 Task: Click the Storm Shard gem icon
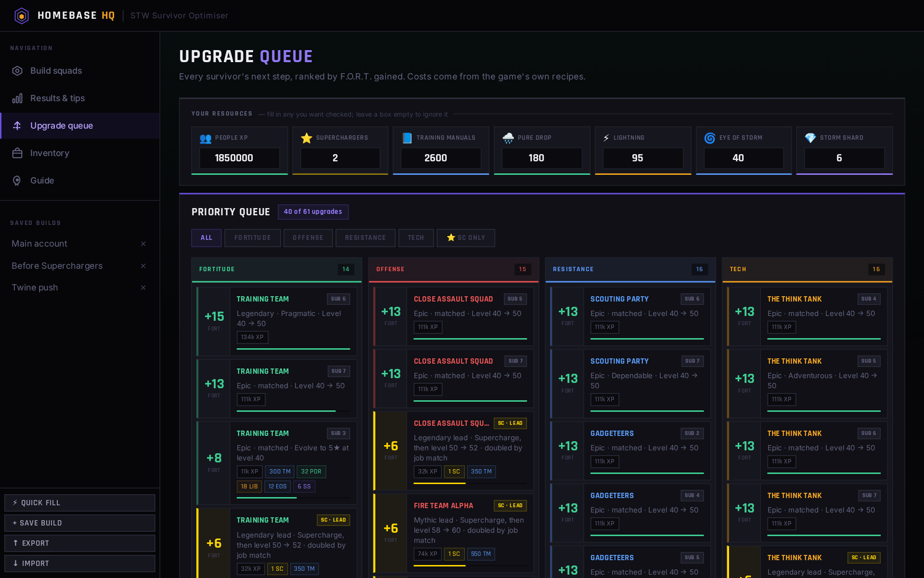click(x=810, y=138)
